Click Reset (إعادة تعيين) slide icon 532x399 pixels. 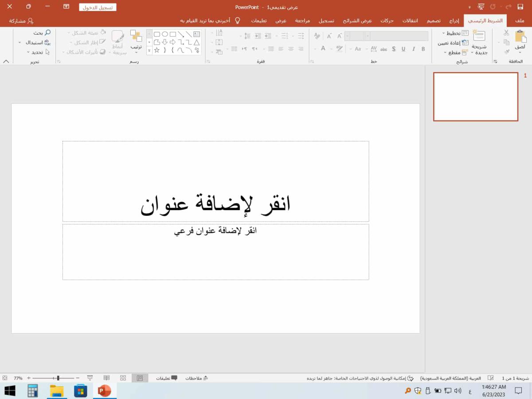(465, 43)
